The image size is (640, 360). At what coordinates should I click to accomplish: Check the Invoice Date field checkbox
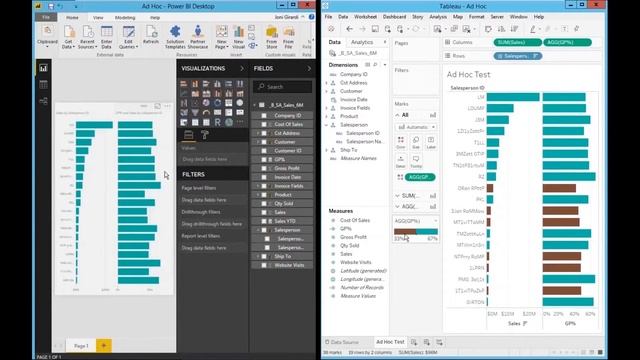(264, 177)
